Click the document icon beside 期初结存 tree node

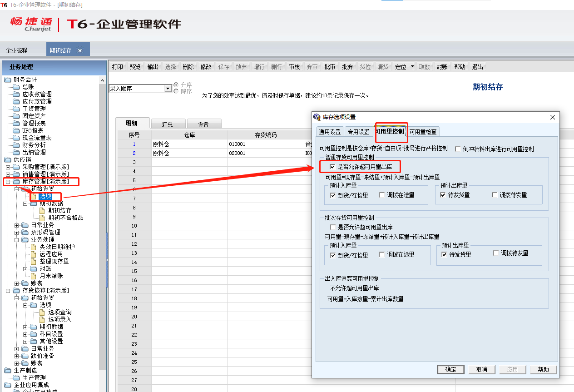(x=42, y=210)
